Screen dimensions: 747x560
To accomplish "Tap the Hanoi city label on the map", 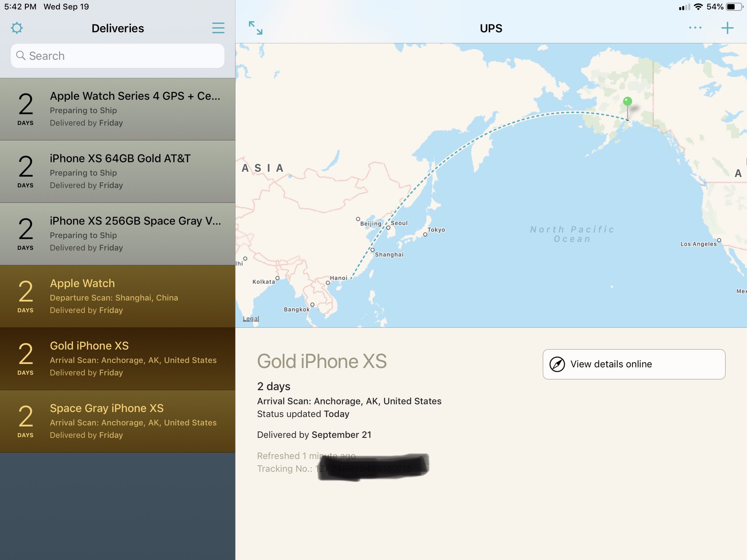I will point(339,278).
